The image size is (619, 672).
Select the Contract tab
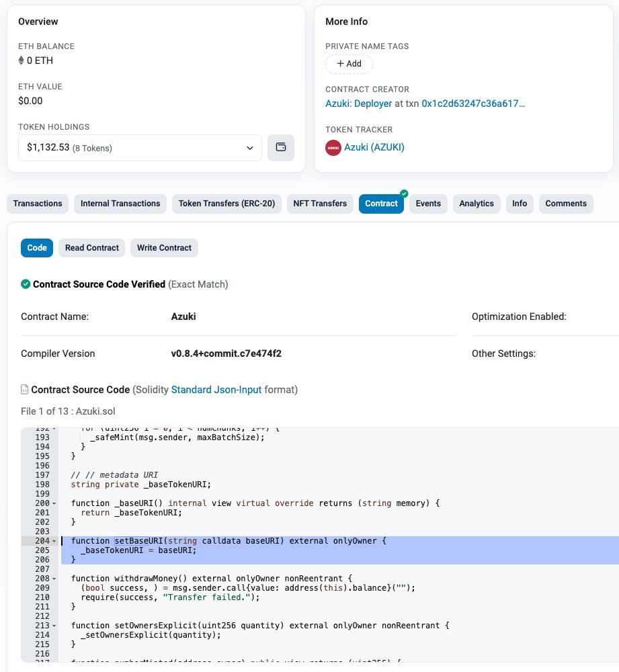(381, 204)
